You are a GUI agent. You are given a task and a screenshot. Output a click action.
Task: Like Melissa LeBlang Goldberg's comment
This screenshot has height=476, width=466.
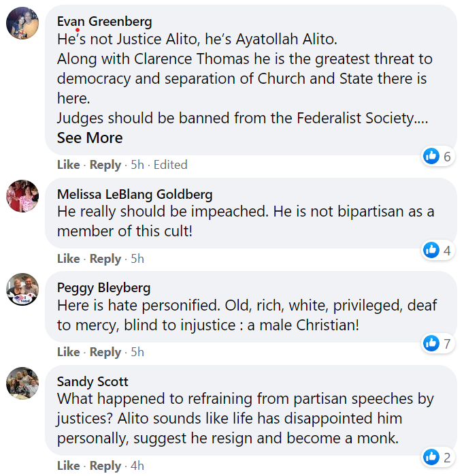click(x=68, y=259)
